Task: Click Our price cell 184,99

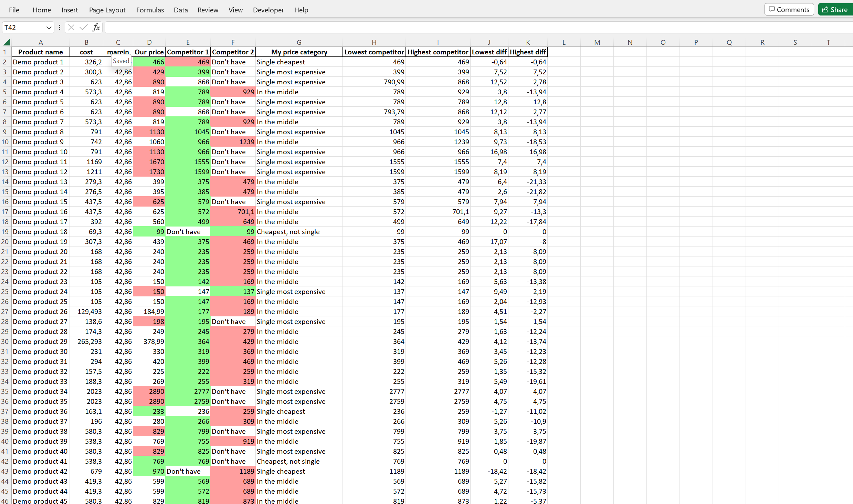Action: pos(149,312)
